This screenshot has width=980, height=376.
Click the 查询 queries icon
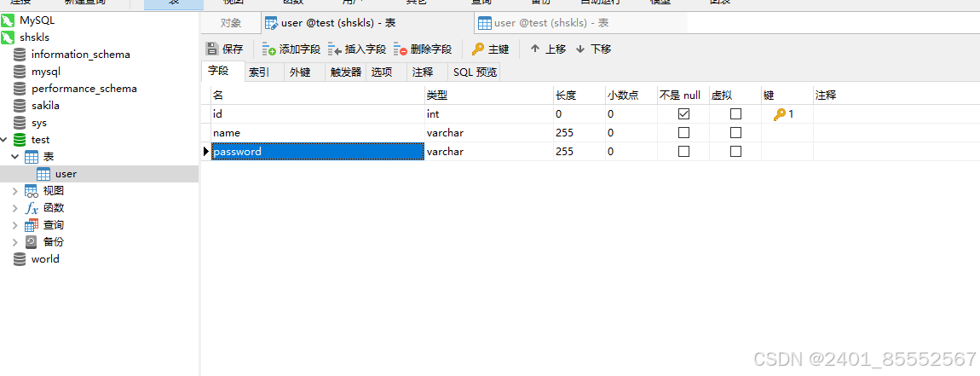pos(32,225)
